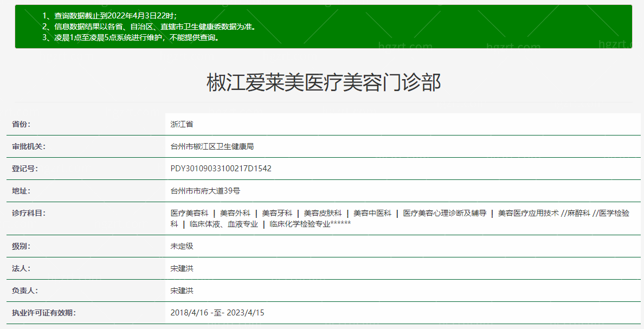The image size is (644, 329).
Task: Click the 审批机关 label
Action: 28,146
